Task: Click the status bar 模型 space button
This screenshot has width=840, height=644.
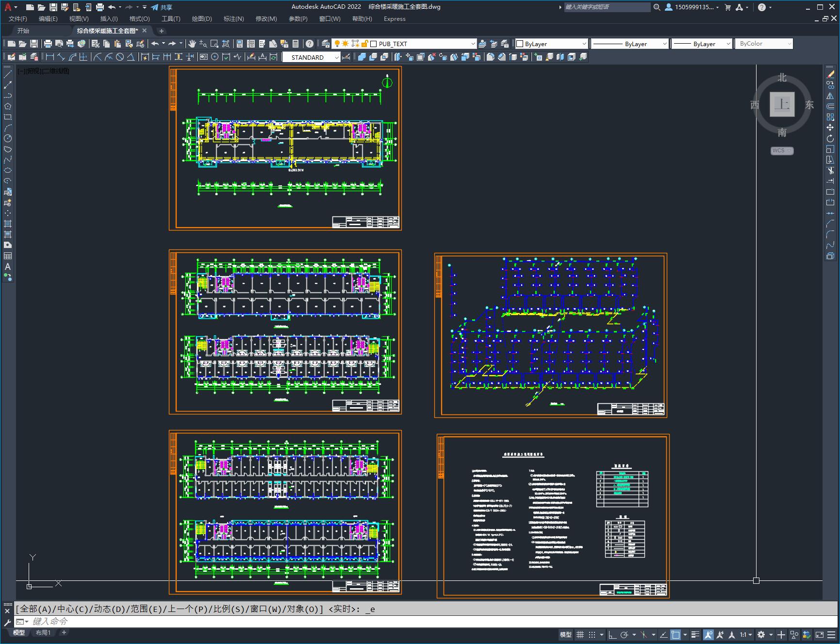Action: [x=566, y=635]
